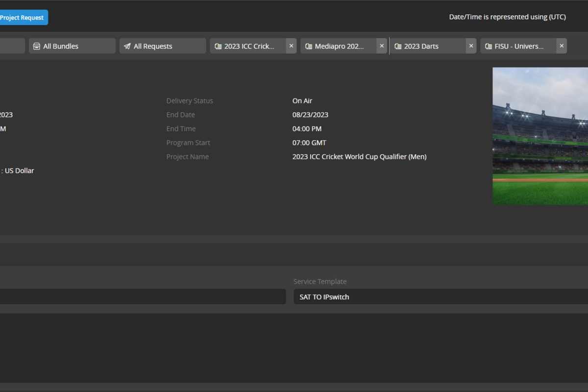This screenshot has height=392, width=588.
Task: Close the 2023 ICC Crick... tab
Action: [x=291, y=46]
